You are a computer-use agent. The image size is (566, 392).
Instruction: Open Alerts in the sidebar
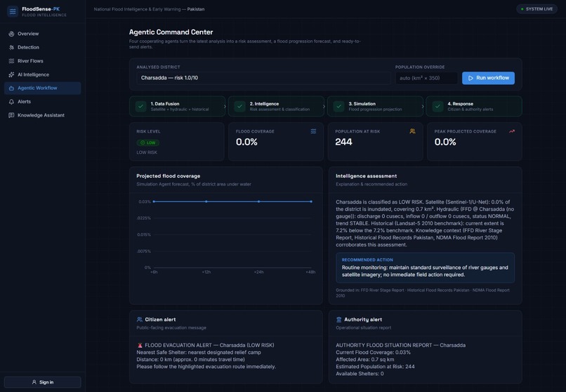[43, 102]
